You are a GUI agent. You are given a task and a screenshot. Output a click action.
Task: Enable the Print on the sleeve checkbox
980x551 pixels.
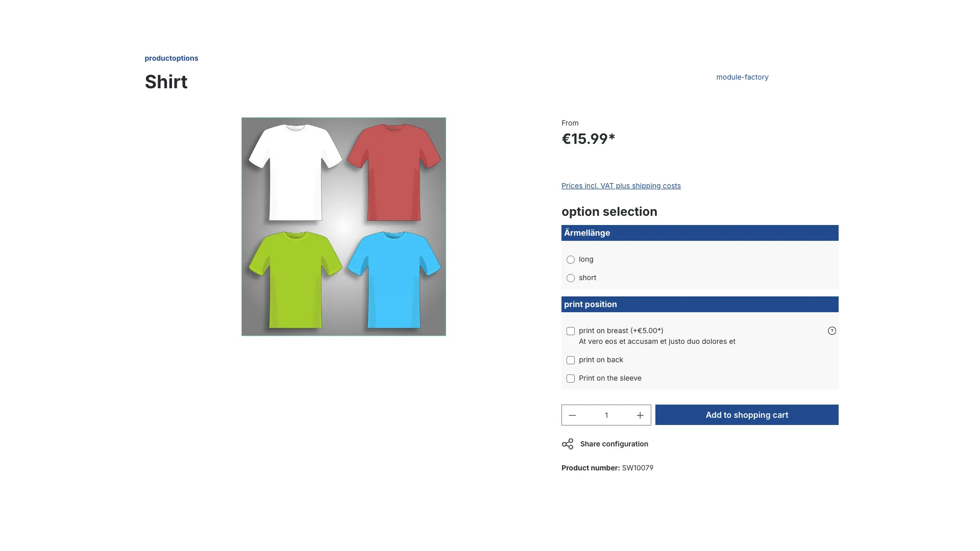tap(570, 378)
